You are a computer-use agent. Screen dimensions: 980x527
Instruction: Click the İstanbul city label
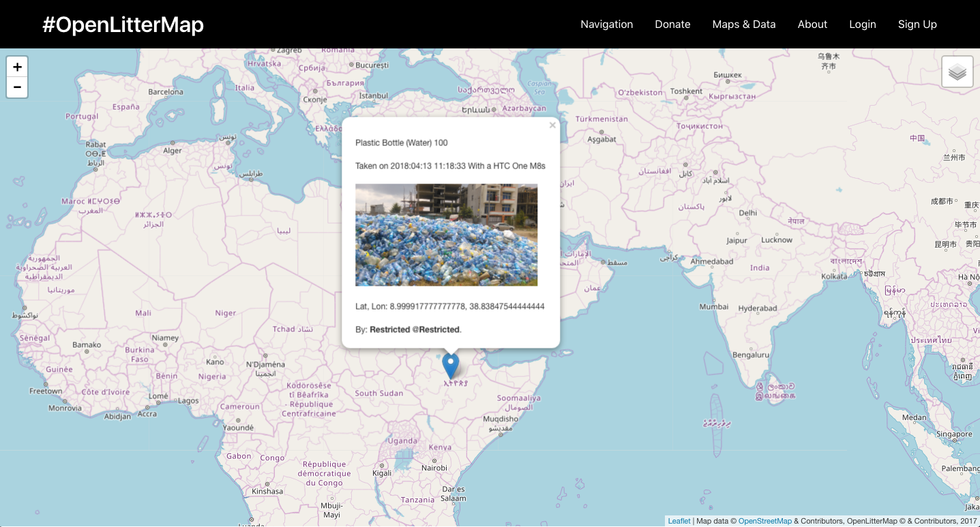(x=373, y=95)
